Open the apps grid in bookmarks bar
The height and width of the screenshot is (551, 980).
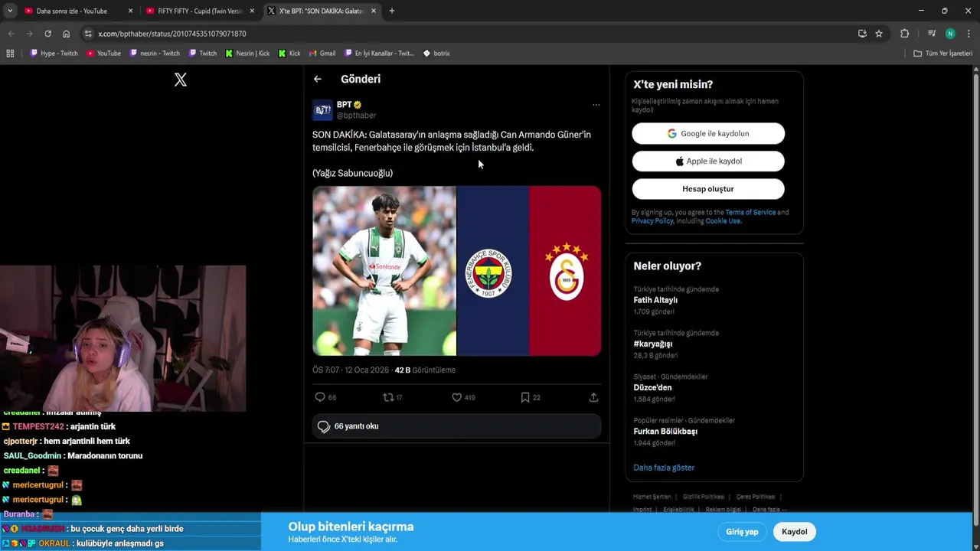click(x=10, y=54)
